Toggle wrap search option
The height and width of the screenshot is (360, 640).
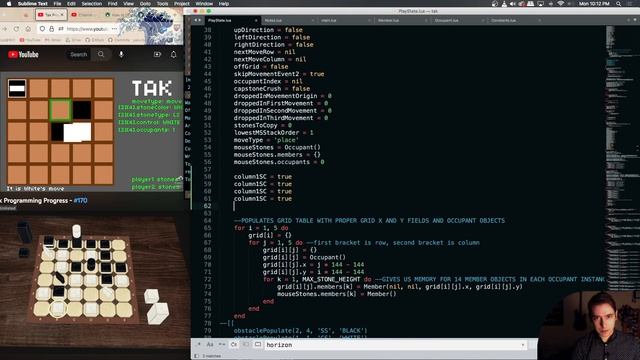click(x=233, y=345)
